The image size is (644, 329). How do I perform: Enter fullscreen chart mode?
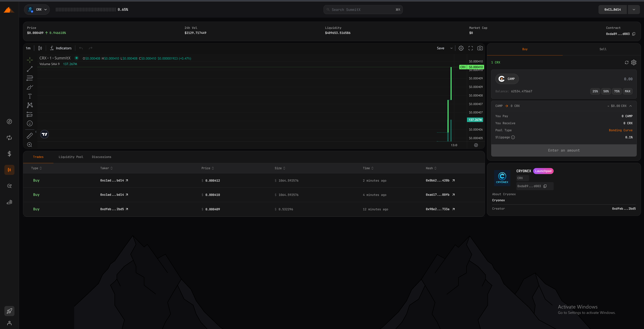point(470,48)
